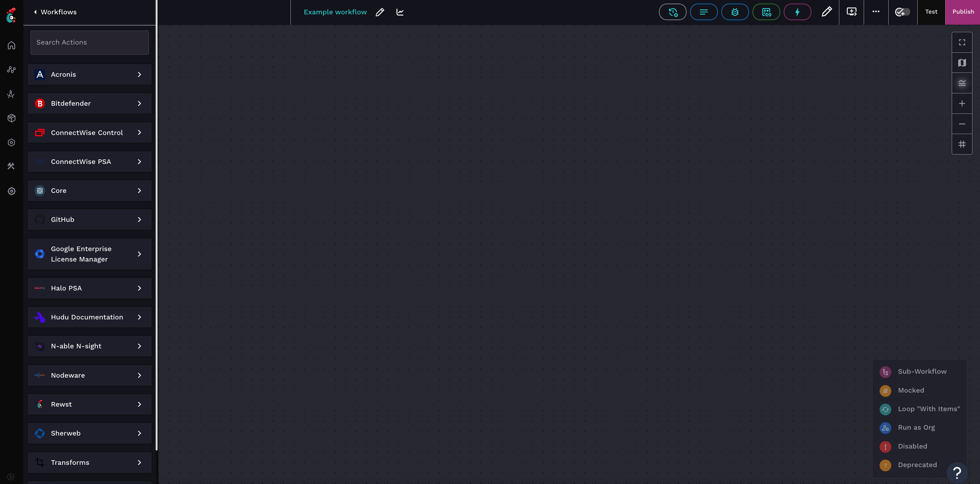Click the Test button
This screenshot has height=484, width=980.
click(931, 12)
